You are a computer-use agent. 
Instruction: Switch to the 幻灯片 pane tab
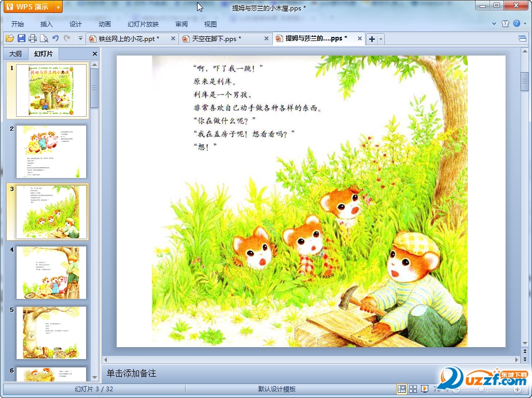tap(44, 53)
